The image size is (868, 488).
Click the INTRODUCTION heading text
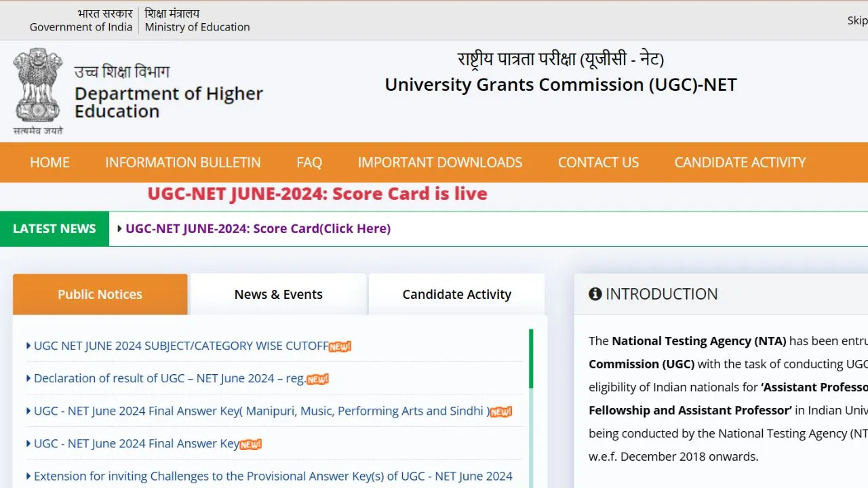[x=661, y=294]
